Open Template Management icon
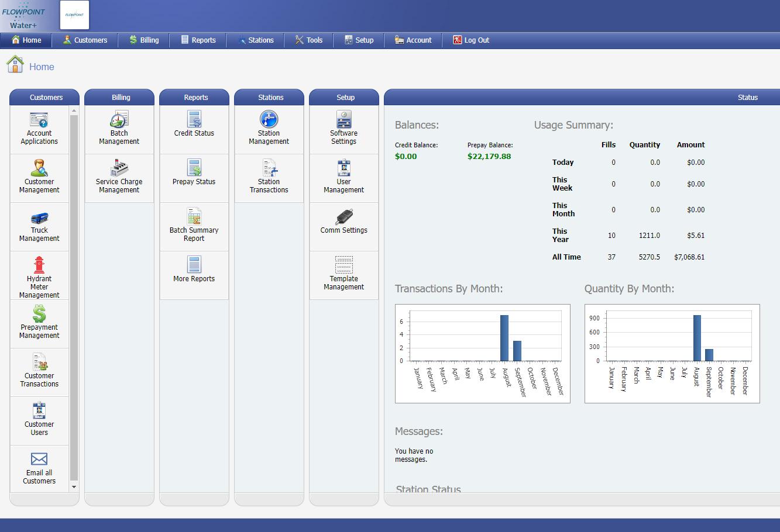 click(x=344, y=265)
